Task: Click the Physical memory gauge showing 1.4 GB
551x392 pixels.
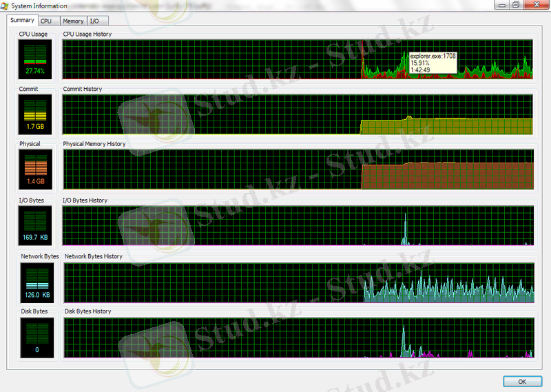Action: point(36,169)
